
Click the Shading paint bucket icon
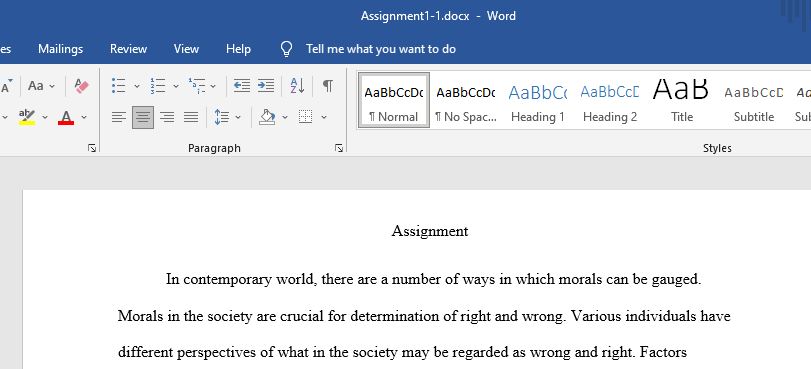pyautogui.click(x=267, y=117)
